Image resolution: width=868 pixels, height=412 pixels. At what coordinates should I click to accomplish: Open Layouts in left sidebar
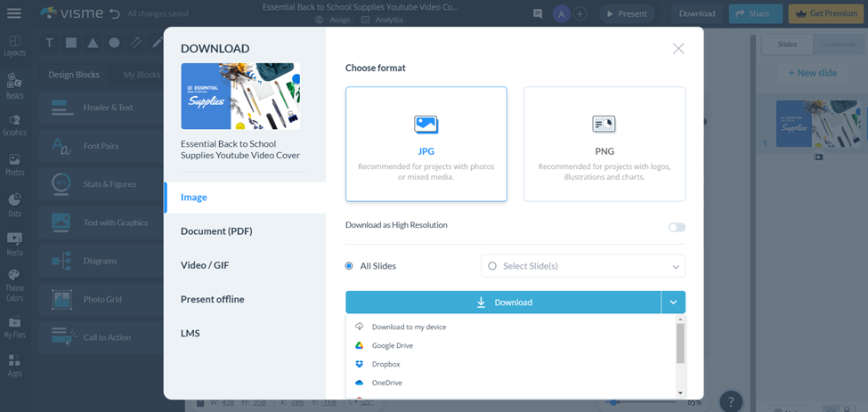point(15,46)
